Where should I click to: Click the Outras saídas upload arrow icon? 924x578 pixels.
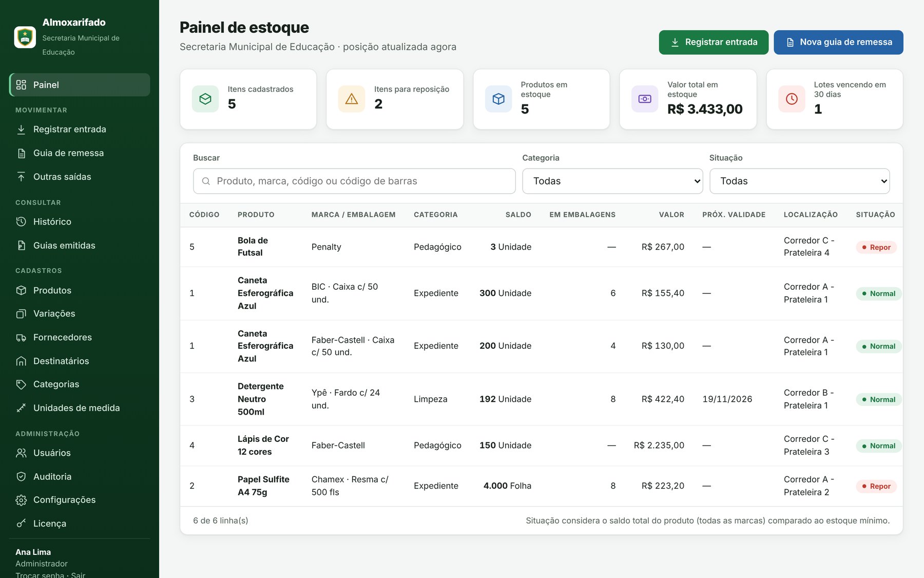[x=21, y=177]
